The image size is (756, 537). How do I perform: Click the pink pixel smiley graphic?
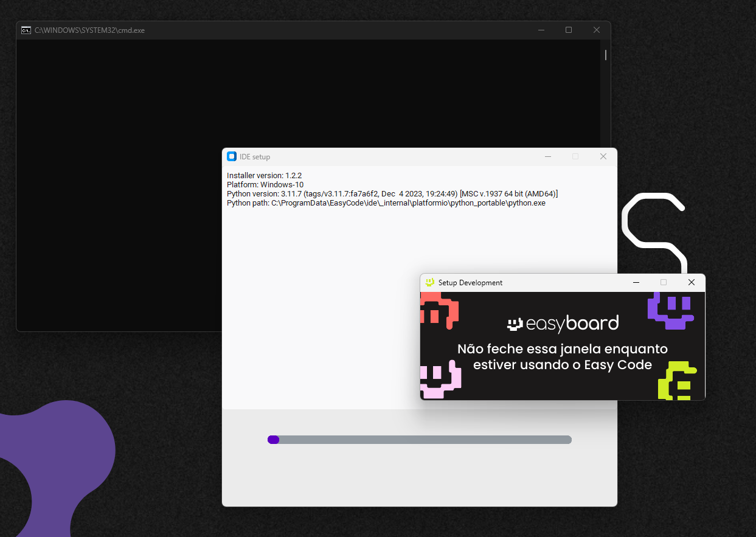coord(440,380)
